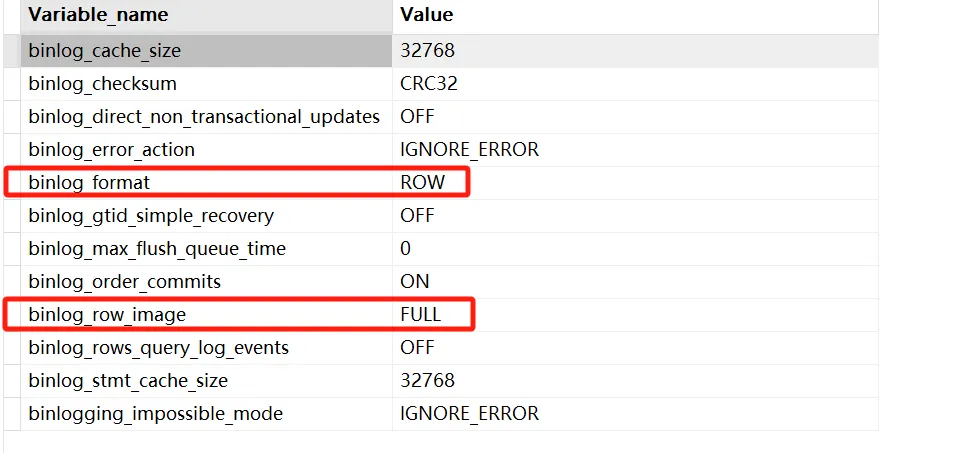This screenshot has height=453, width=970.
Task: Select the binlog_error_action row name
Action: click(112, 150)
